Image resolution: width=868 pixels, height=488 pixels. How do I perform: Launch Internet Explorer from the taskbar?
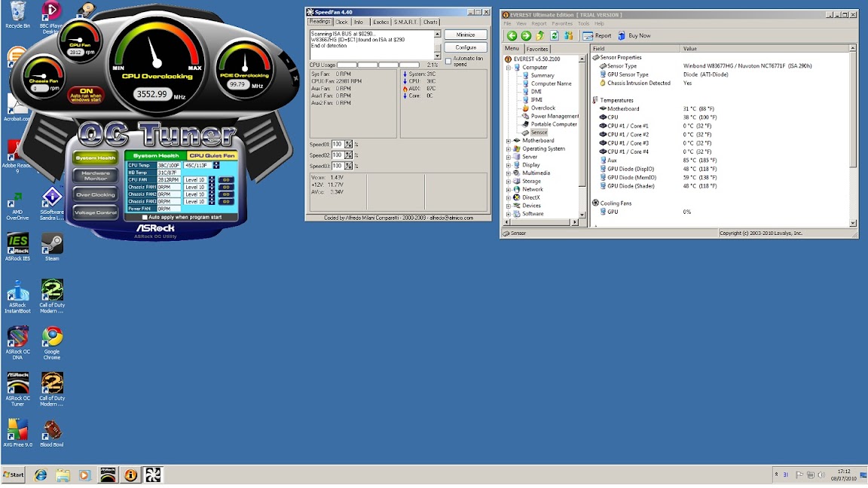(41, 474)
